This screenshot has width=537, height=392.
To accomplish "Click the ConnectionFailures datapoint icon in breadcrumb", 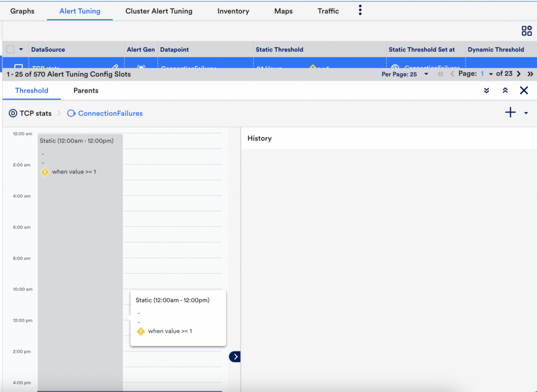I will click(71, 113).
